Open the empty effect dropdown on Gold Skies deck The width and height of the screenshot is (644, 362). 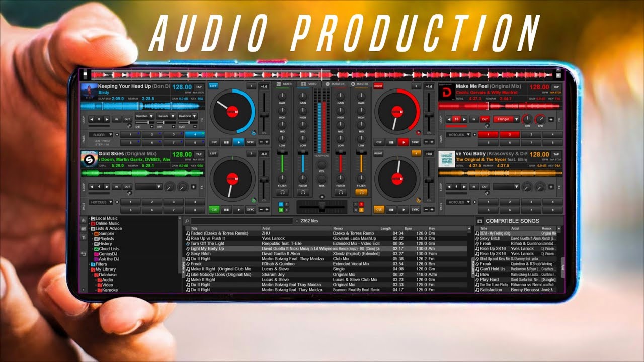pos(149,187)
